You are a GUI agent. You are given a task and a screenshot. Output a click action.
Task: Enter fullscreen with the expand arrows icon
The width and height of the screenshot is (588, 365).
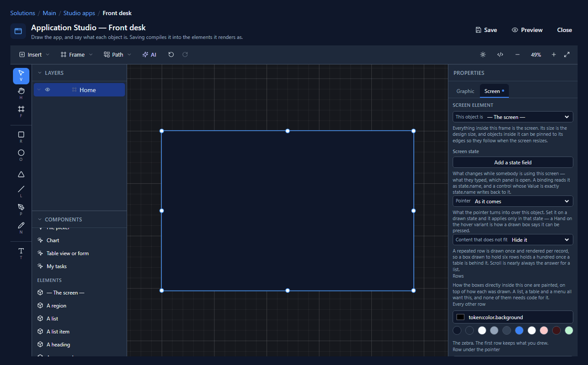tap(567, 54)
